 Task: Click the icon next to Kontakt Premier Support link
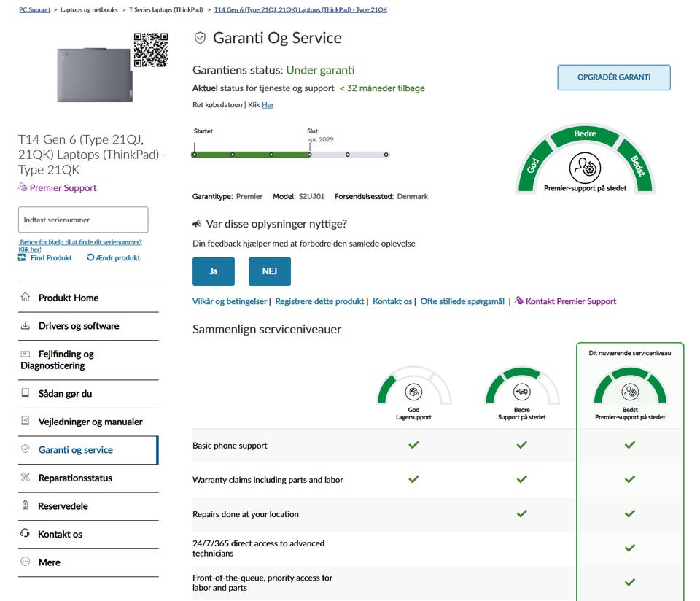point(518,300)
